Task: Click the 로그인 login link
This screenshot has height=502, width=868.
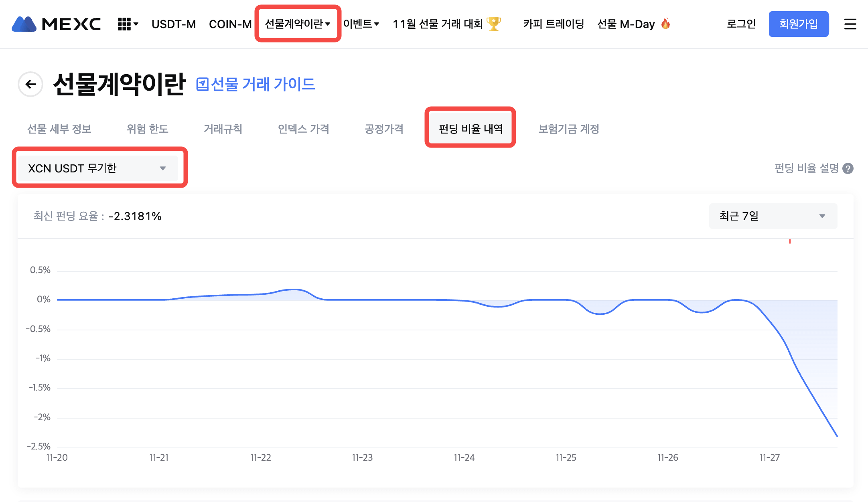Action: 741,24
